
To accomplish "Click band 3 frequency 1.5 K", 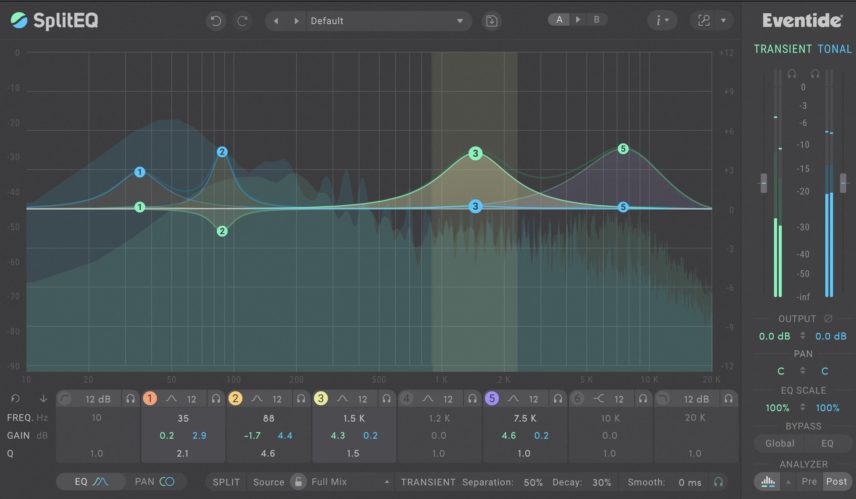I will [x=354, y=418].
